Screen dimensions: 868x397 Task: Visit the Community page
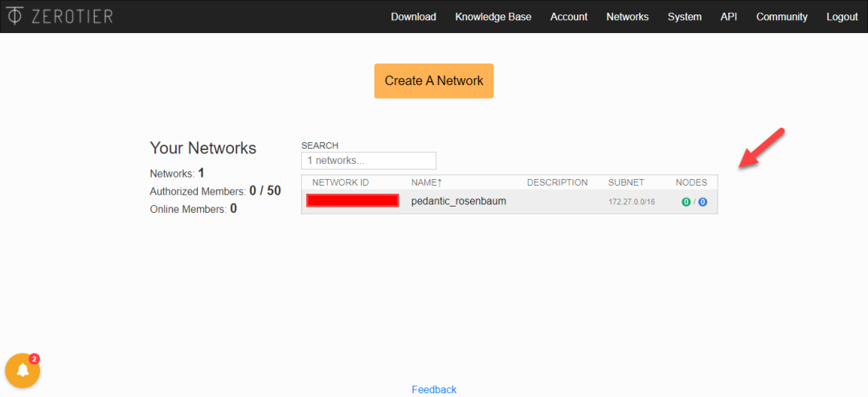[x=782, y=17]
